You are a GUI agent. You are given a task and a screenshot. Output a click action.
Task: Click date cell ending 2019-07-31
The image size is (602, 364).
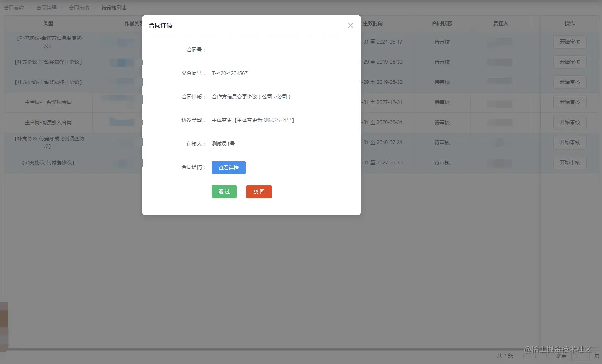point(382,143)
